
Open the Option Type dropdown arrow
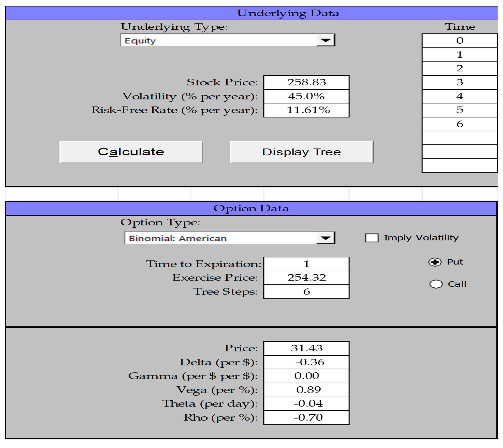[325, 238]
